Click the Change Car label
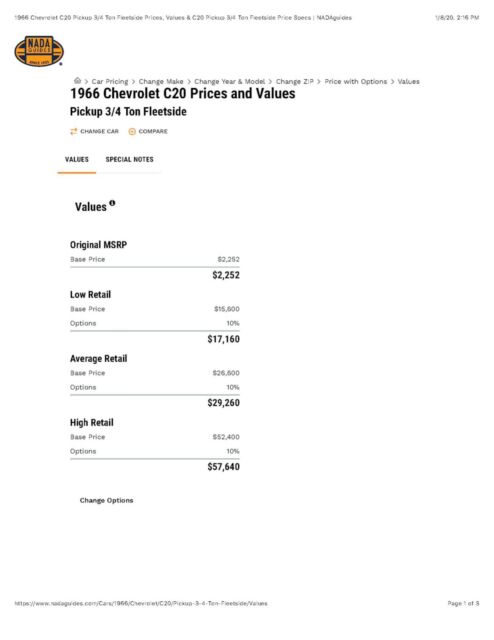The image size is (494, 640). click(99, 131)
